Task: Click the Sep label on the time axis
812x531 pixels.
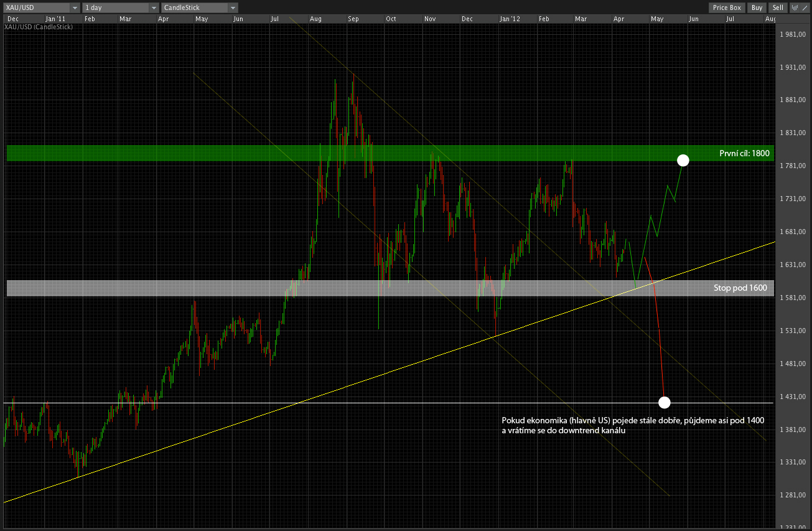Action: (353, 19)
